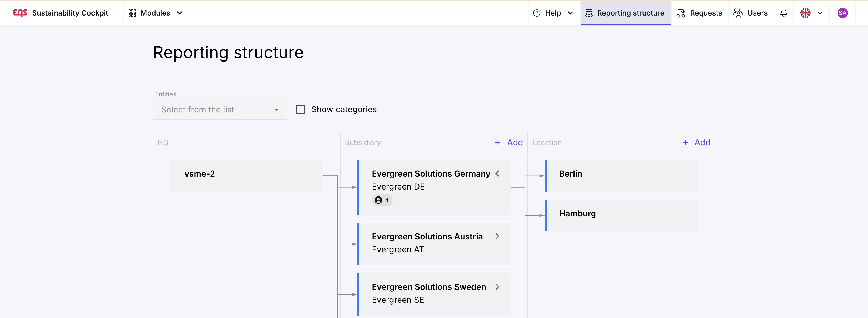This screenshot has width=868, height=318.
Task: Expand Evergreen Solutions Austria chevron
Action: point(497,236)
